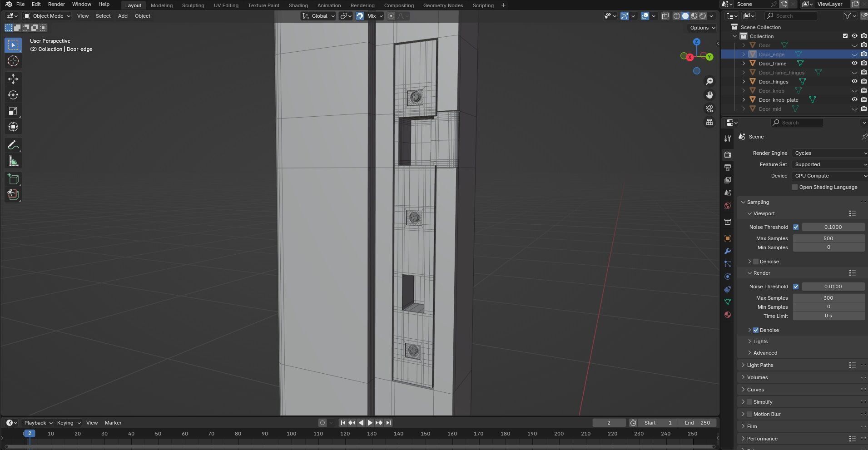Open the Render Engine dropdown

point(830,153)
